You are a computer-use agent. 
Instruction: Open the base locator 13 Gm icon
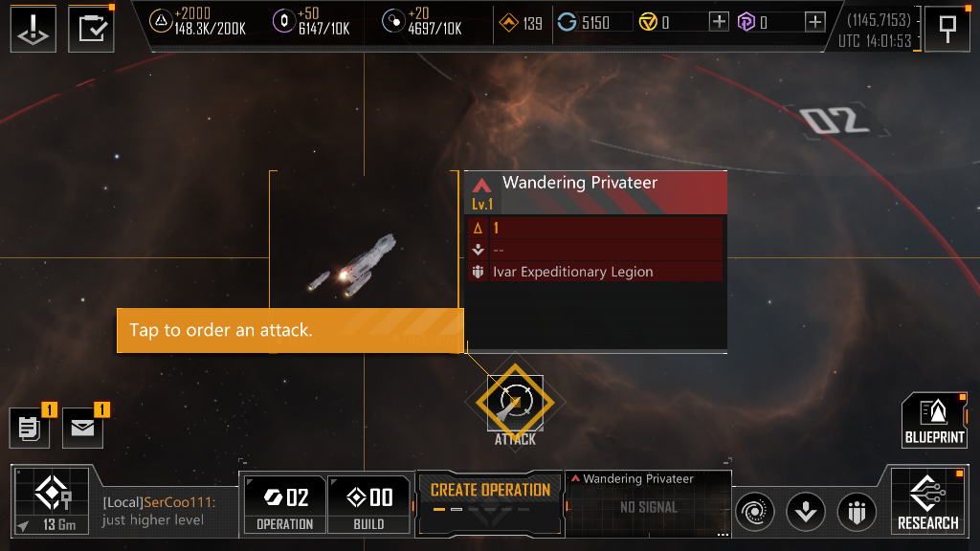click(53, 501)
